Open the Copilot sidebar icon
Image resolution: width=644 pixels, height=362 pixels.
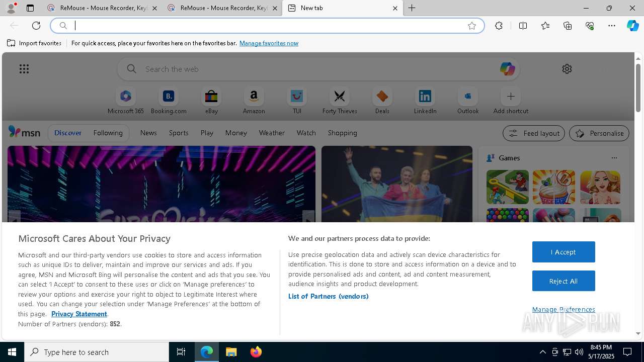632,26
